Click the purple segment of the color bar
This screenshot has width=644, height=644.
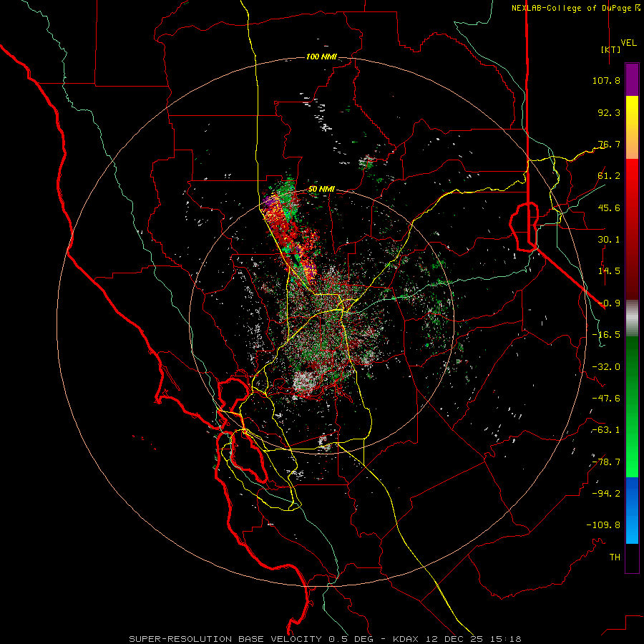(632, 79)
